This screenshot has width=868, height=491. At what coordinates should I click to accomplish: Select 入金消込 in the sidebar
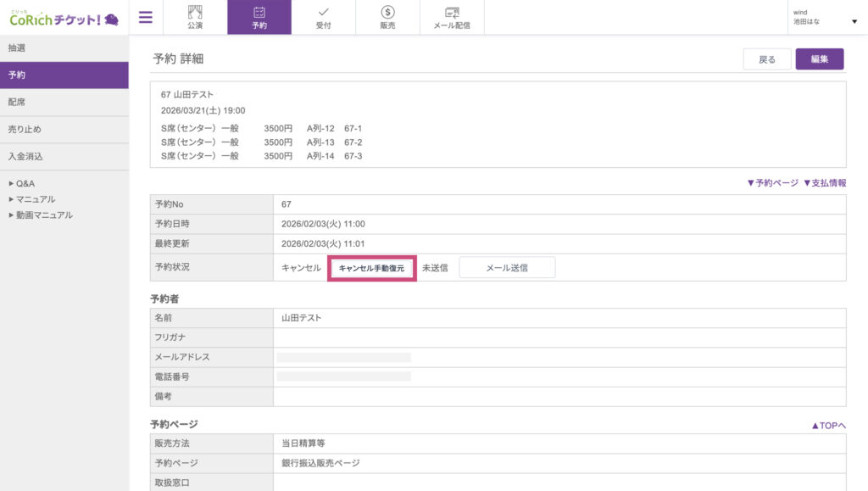pos(64,157)
